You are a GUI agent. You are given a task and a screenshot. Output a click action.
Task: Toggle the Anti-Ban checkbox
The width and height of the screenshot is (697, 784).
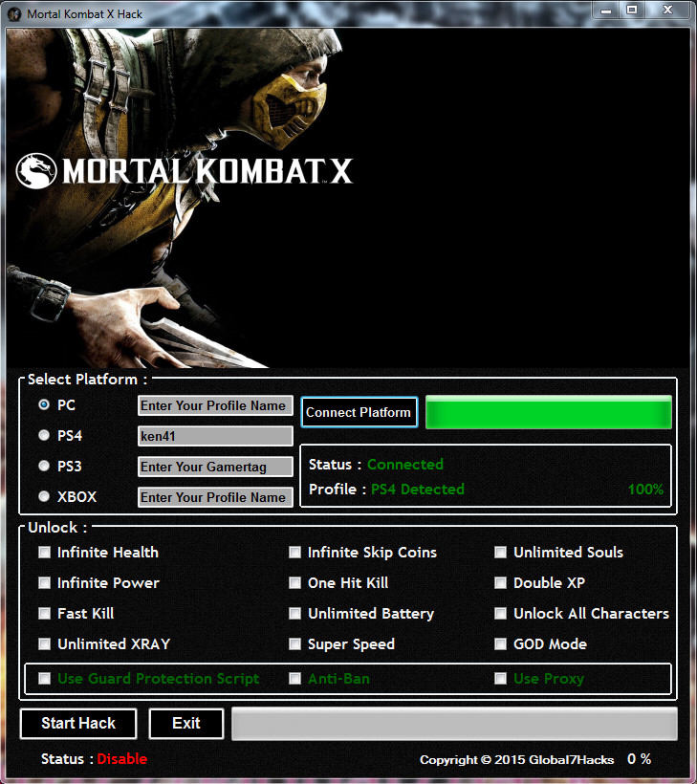[x=295, y=678]
